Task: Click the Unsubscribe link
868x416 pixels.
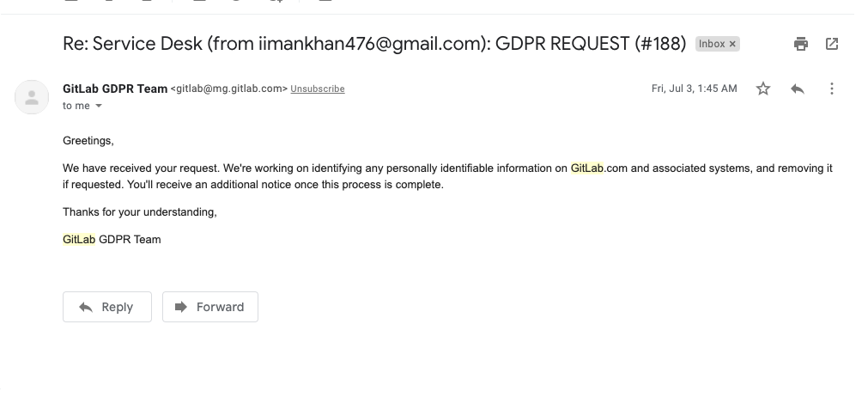Action: pyautogui.click(x=318, y=89)
